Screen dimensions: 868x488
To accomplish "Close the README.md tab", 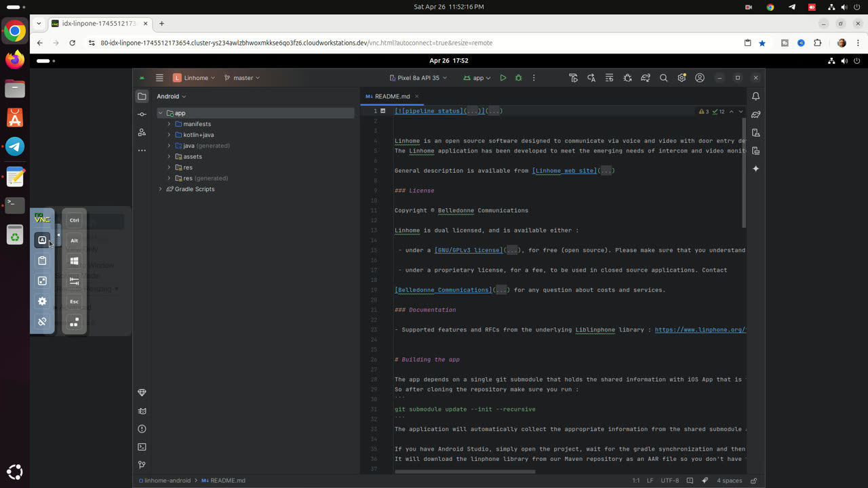I will pos(416,96).
